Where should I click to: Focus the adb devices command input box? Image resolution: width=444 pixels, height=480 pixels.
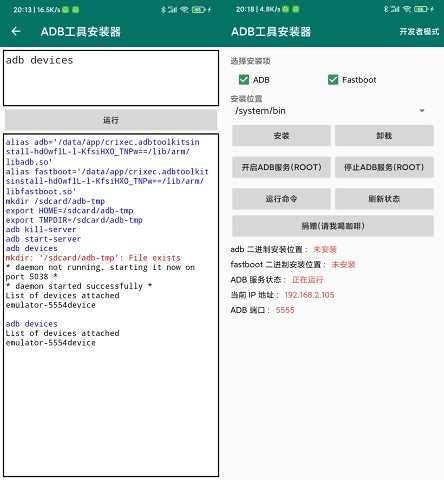[x=111, y=78]
